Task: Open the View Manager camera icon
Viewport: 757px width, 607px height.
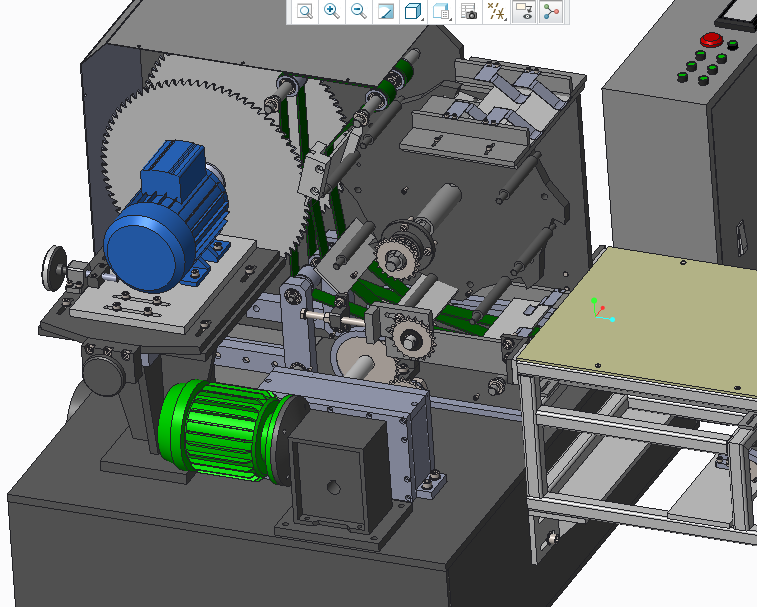Action: 468,11
